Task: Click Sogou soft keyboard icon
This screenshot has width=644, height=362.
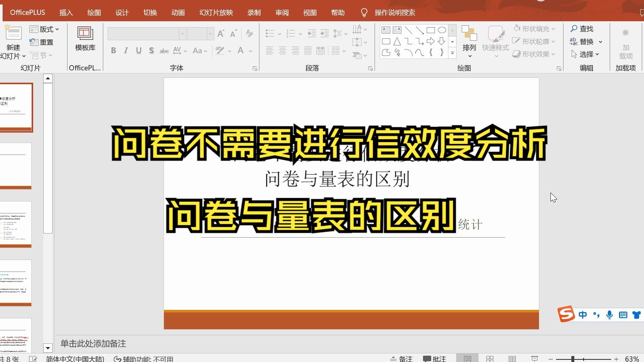Action: coord(623,315)
